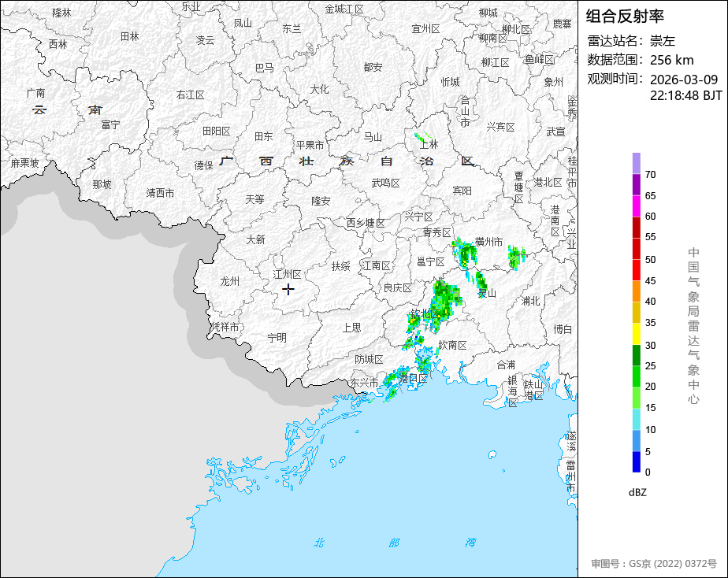The width and height of the screenshot is (728, 578).
Task: Click the legend value 45
Action: 651,280
